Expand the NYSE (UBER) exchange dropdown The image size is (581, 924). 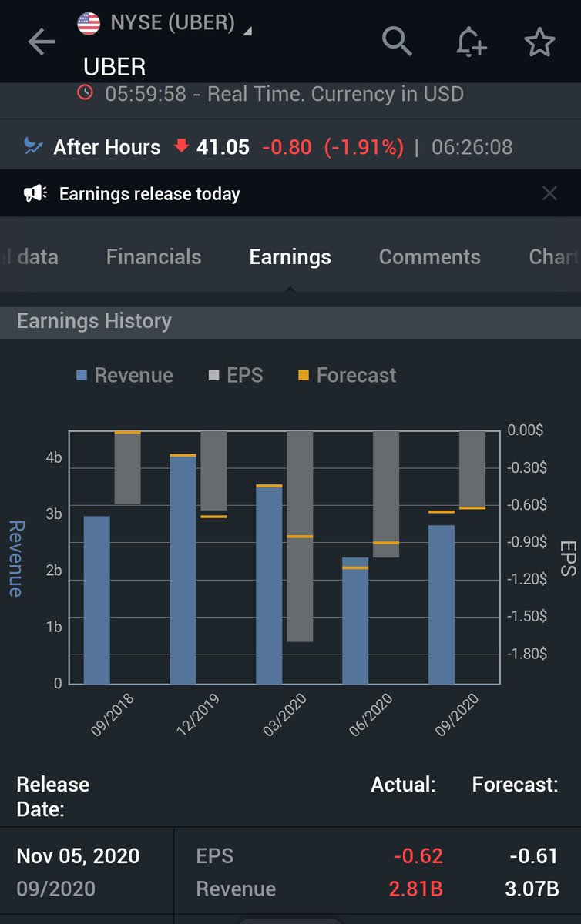247,32
